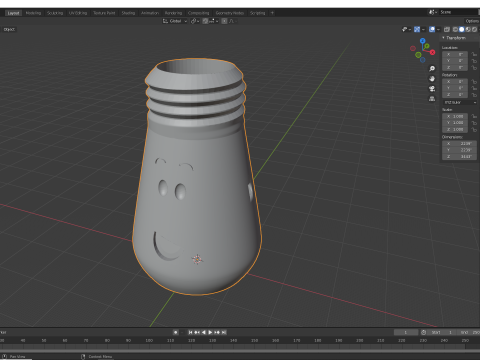Switch to material preview shading
The height and width of the screenshot is (360, 480).
click(468, 29)
